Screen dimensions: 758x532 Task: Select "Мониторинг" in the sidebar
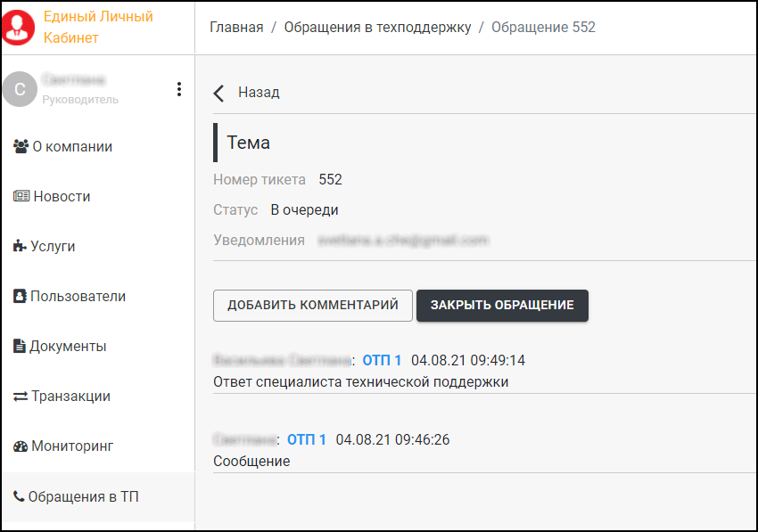pos(72,446)
